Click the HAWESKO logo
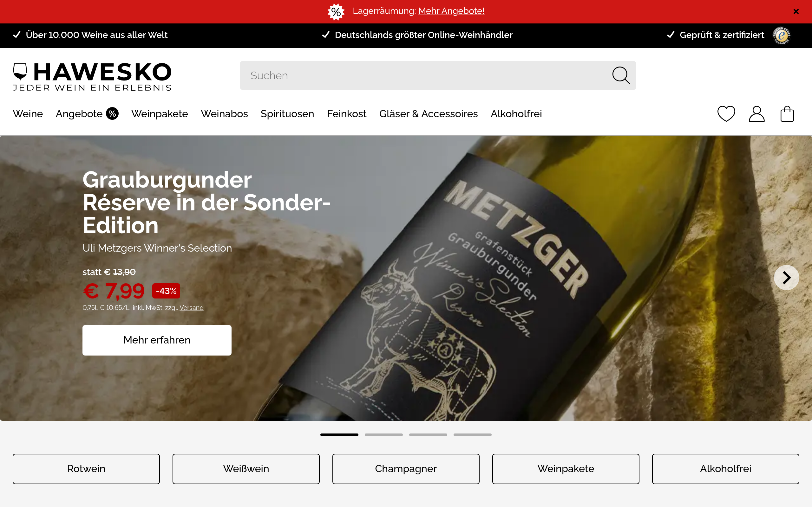Screen dimensions: 812x507 [92, 77]
